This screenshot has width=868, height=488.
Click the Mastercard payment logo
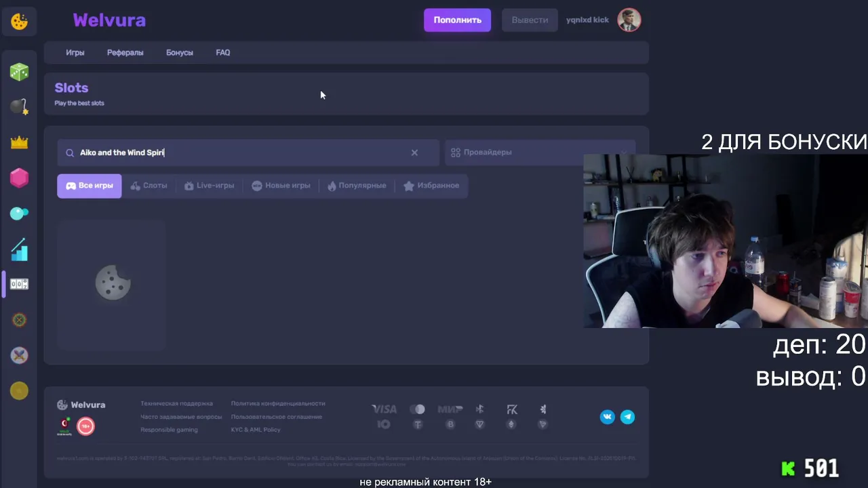tap(417, 409)
